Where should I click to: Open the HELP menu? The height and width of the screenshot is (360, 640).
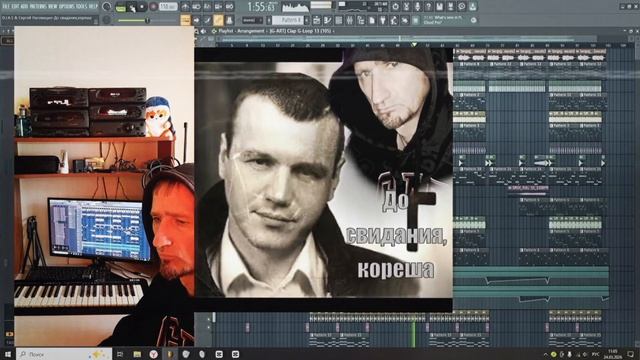coord(93,7)
